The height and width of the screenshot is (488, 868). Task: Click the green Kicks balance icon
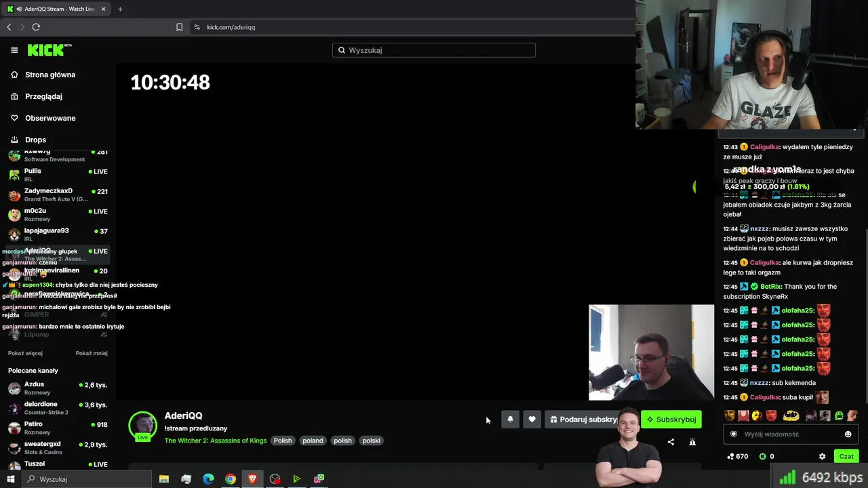[x=762, y=457]
